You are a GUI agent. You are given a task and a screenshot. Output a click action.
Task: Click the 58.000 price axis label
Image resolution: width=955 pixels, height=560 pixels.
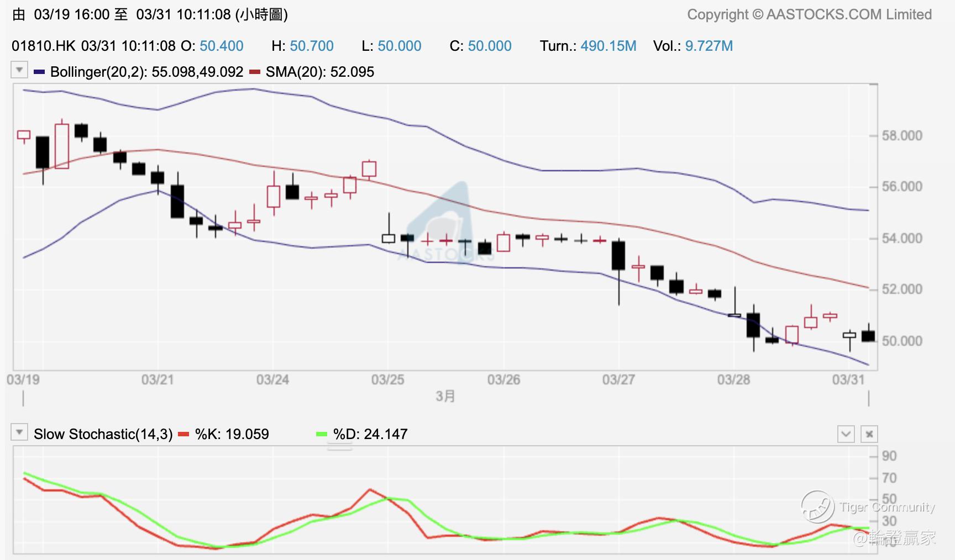point(902,136)
